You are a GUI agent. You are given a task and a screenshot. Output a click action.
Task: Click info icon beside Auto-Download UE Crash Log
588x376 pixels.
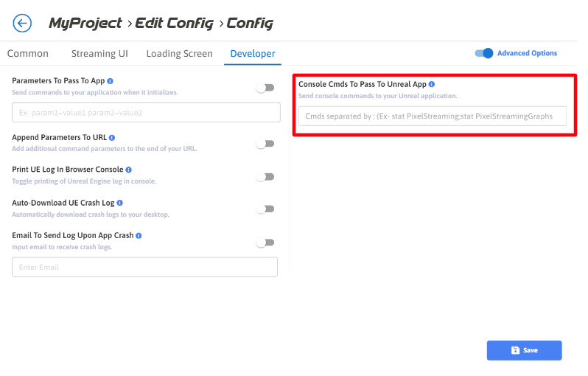click(x=119, y=203)
